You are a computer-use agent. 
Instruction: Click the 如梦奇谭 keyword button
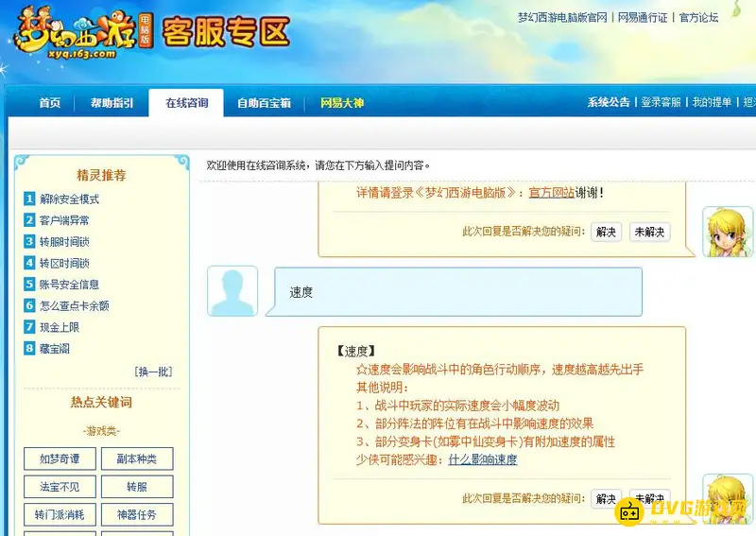click(x=60, y=458)
